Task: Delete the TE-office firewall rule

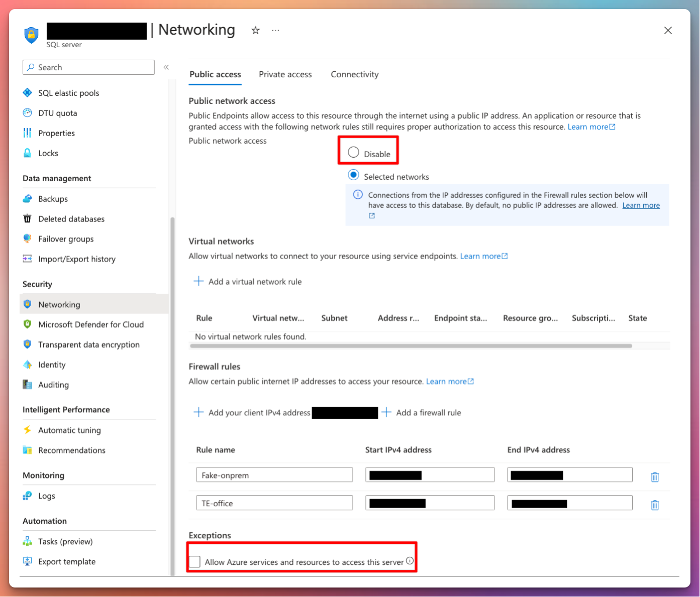Action: [655, 505]
